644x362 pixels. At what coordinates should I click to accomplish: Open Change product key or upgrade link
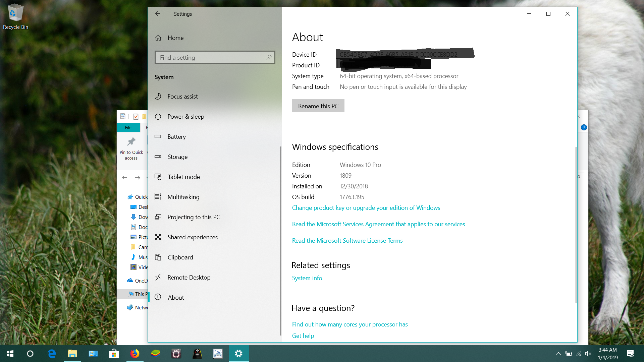point(366,208)
